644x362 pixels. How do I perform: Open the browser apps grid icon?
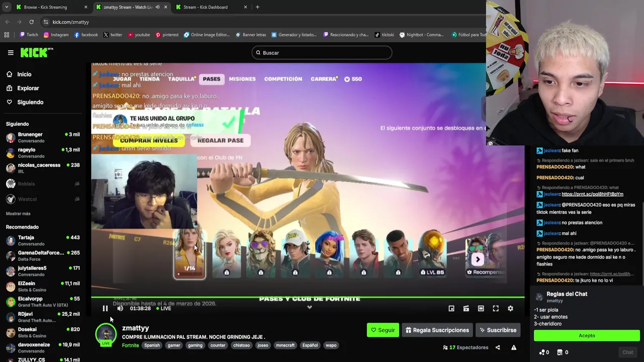[x=7, y=35]
